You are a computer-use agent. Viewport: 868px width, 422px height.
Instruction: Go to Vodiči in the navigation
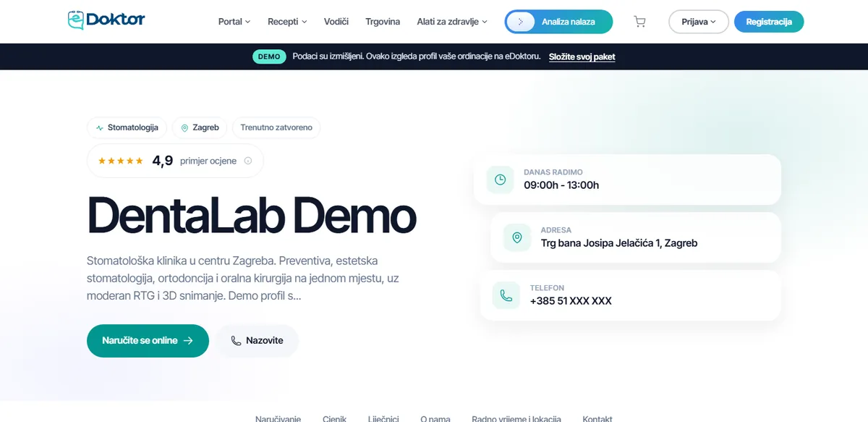coord(336,22)
